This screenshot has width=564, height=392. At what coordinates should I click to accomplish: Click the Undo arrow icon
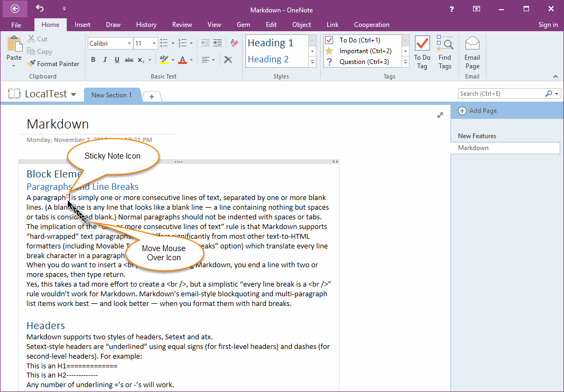(x=40, y=8)
